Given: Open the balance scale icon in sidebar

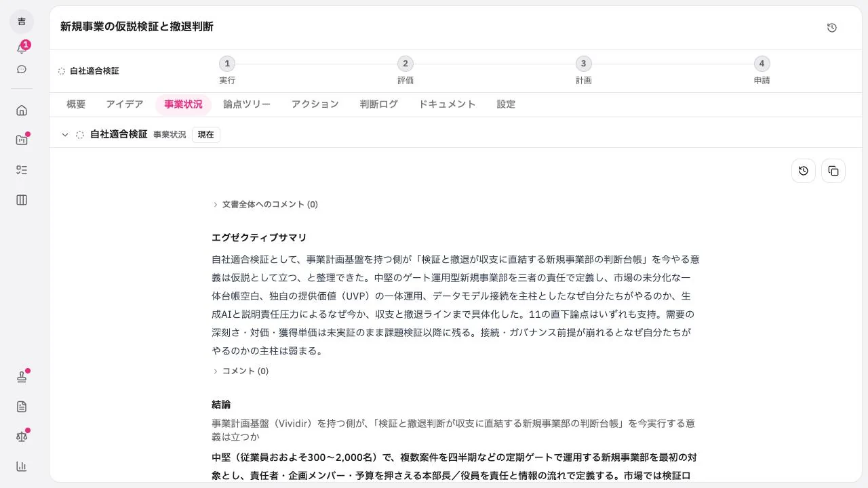Looking at the screenshot, I should pos(22,436).
